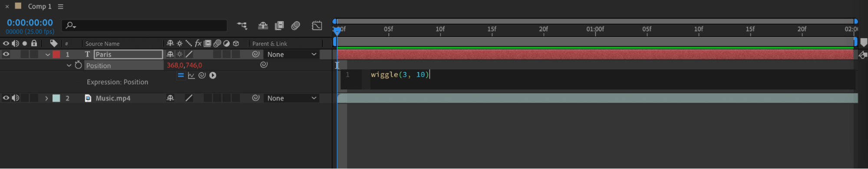The image size is (868, 169).
Task: Open the Comp 1 panel menu
Action: 61,7
